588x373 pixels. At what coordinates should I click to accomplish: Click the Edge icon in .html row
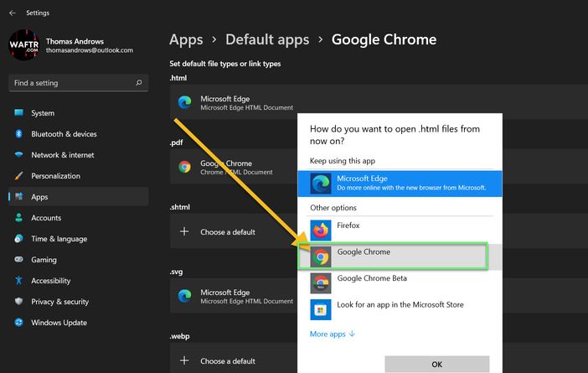184,102
